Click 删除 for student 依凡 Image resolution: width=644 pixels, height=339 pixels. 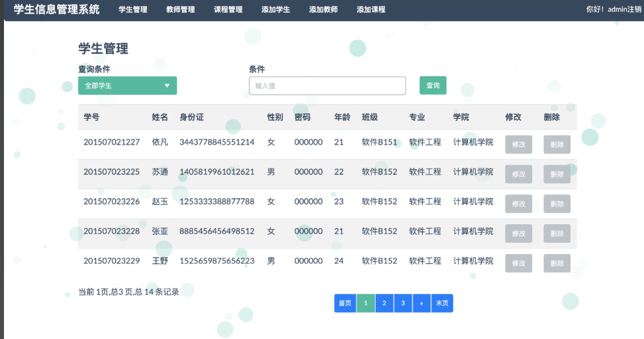(557, 145)
